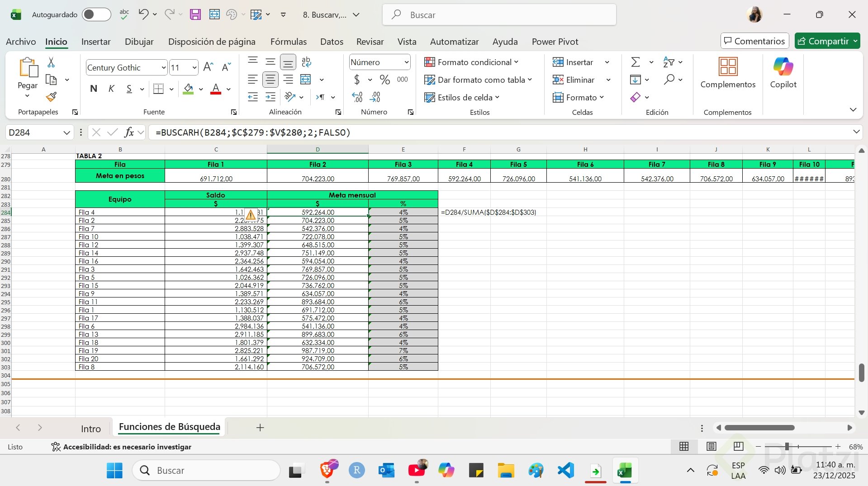Open the Comentarios pane
The width and height of the screenshot is (868, 486).
click(x=754, y=41)
